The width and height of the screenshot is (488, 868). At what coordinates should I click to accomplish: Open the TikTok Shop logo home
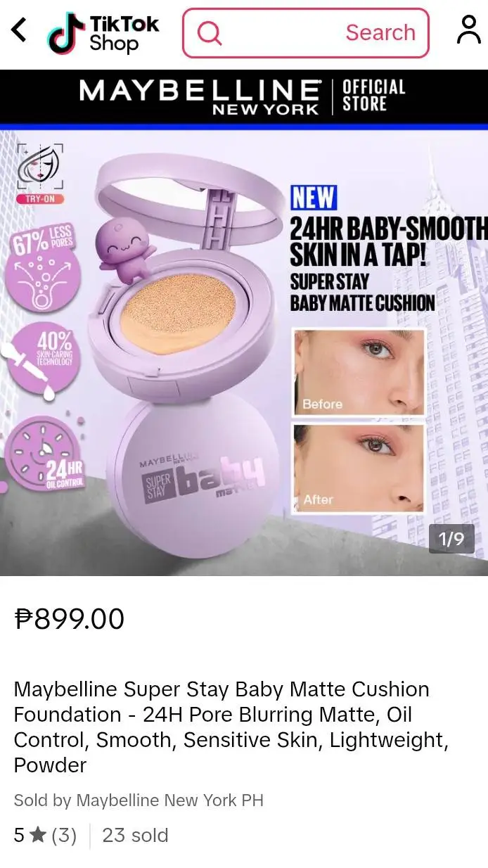(103, 33)
